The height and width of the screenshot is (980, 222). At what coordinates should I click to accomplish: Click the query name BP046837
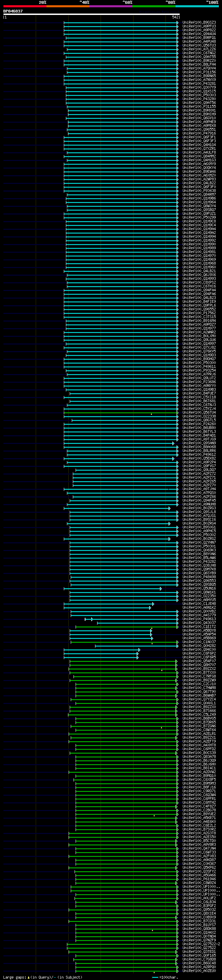coord(13,11)
